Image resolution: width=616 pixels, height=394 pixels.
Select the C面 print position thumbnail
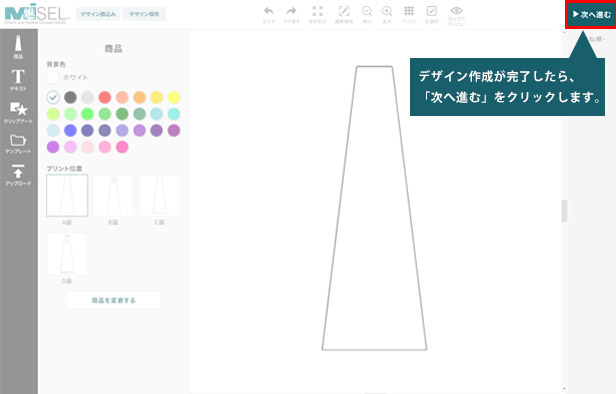pos(160,196)
